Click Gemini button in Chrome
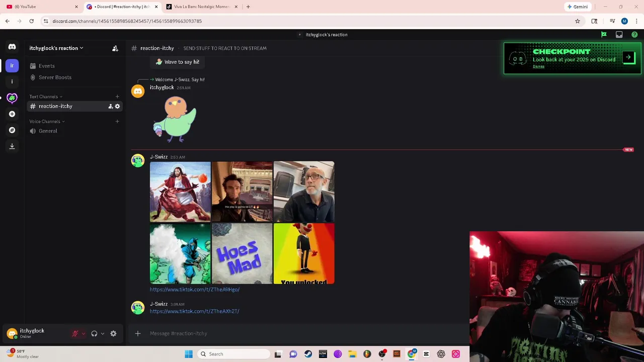The image size is (644, 362). point(577,7)
